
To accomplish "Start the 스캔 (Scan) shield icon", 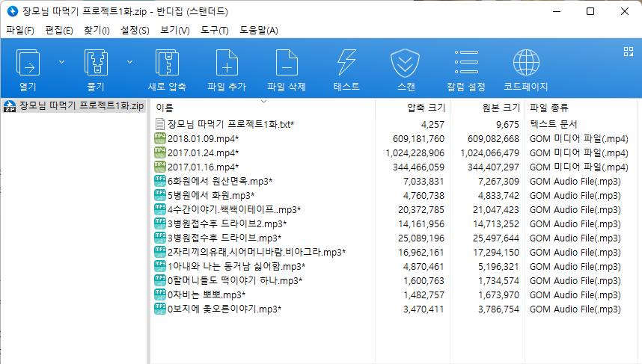I will point(406,64).
